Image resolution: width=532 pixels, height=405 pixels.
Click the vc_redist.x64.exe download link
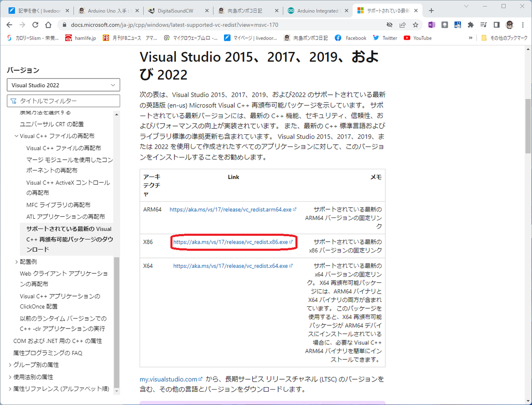pos(233,266)
